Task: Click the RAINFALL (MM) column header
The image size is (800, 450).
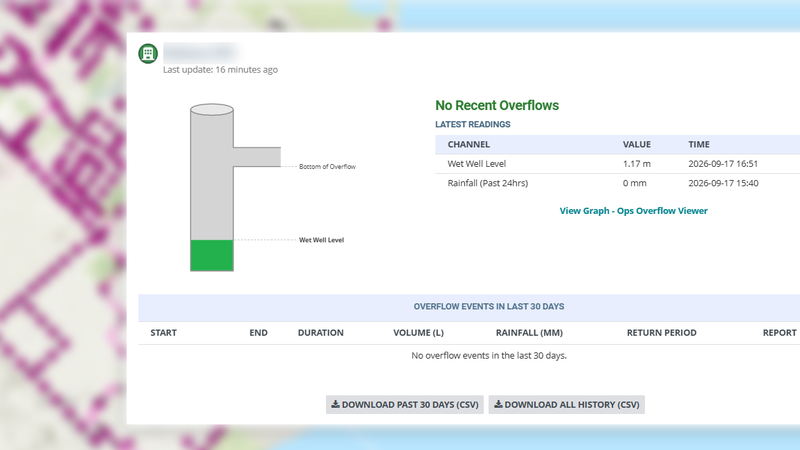Action: click(x=529, y=333)
